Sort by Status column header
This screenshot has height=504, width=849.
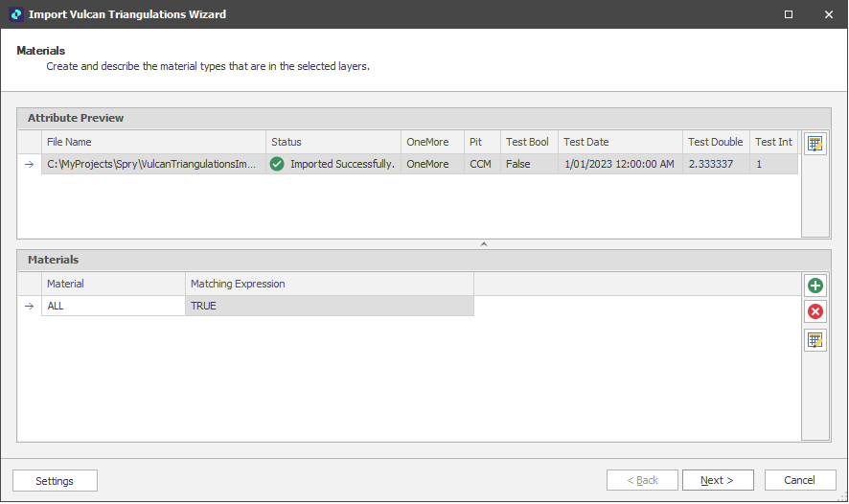coord(333,142)
